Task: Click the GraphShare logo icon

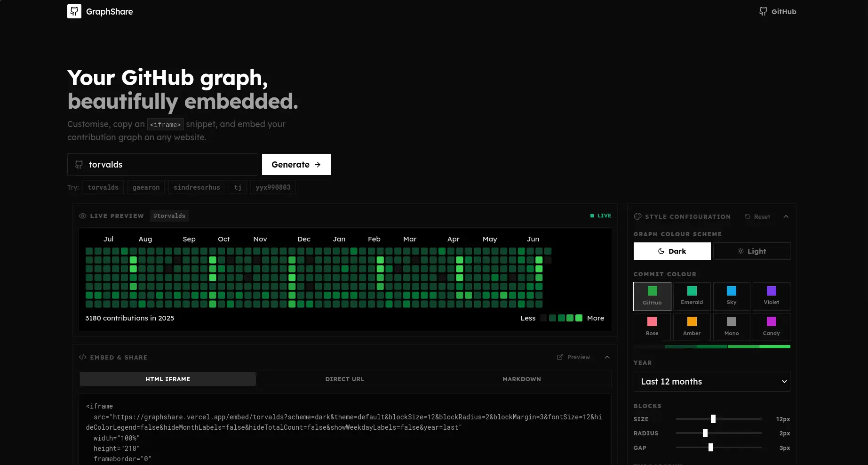Action: (x=74, y=11)
